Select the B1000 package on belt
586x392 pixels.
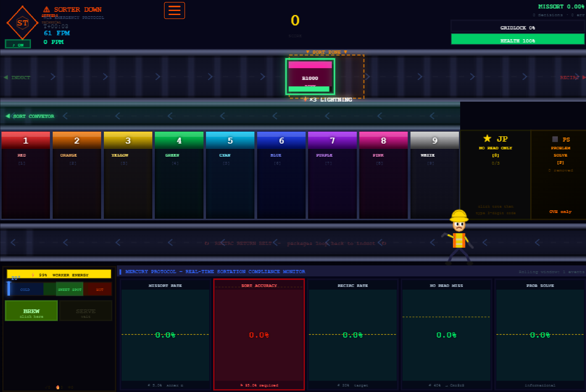coord(310,77)
